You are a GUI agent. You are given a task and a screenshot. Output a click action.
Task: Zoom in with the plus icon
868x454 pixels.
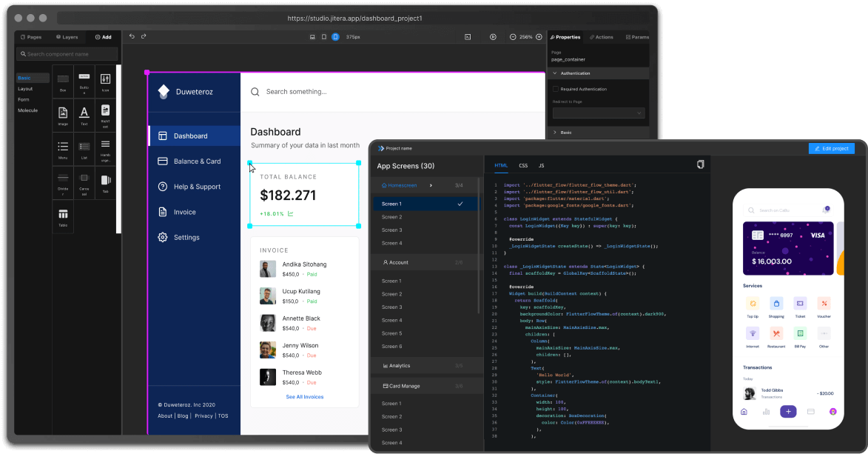point(539,37)
